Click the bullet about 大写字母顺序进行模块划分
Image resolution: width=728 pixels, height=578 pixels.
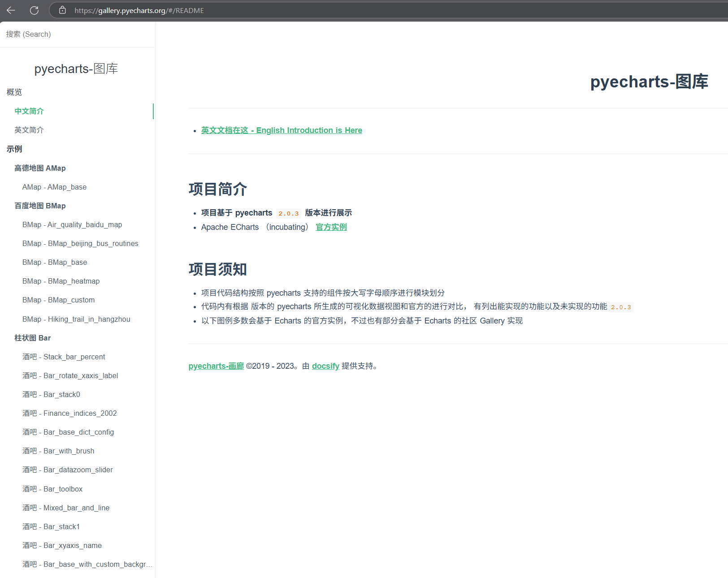click(x=323, y=293)
